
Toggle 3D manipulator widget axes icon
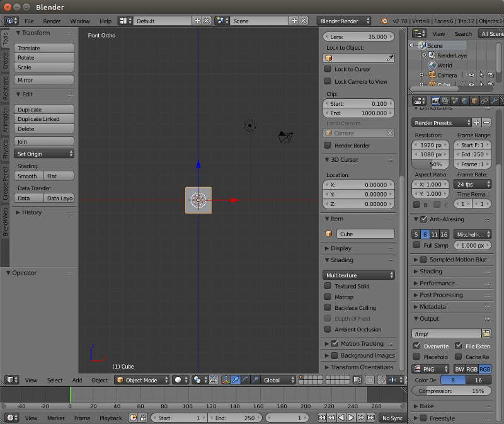point(226,380)
